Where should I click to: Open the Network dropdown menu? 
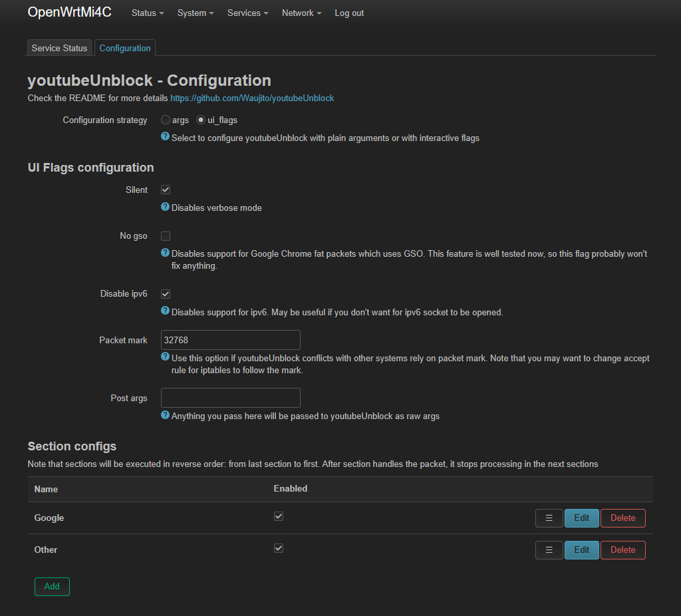coord(302,13)
